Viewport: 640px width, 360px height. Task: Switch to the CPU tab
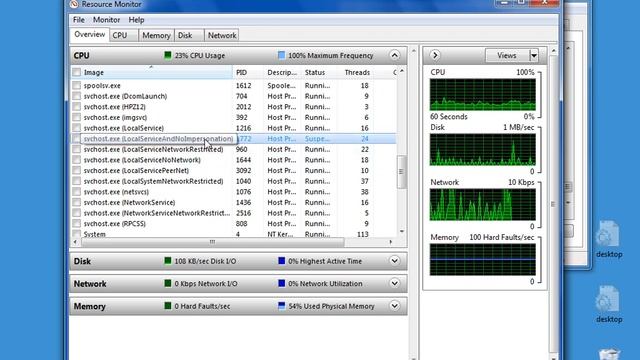(124, 36)
